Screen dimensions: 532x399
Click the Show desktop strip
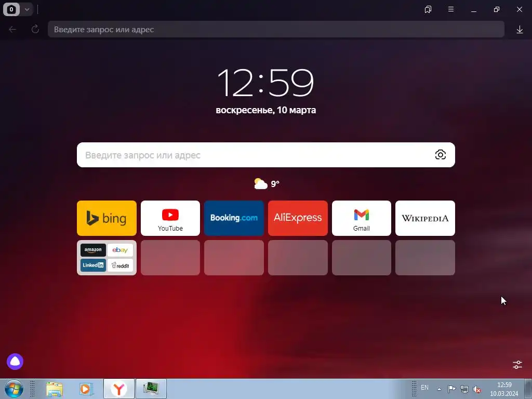[528, 389]
